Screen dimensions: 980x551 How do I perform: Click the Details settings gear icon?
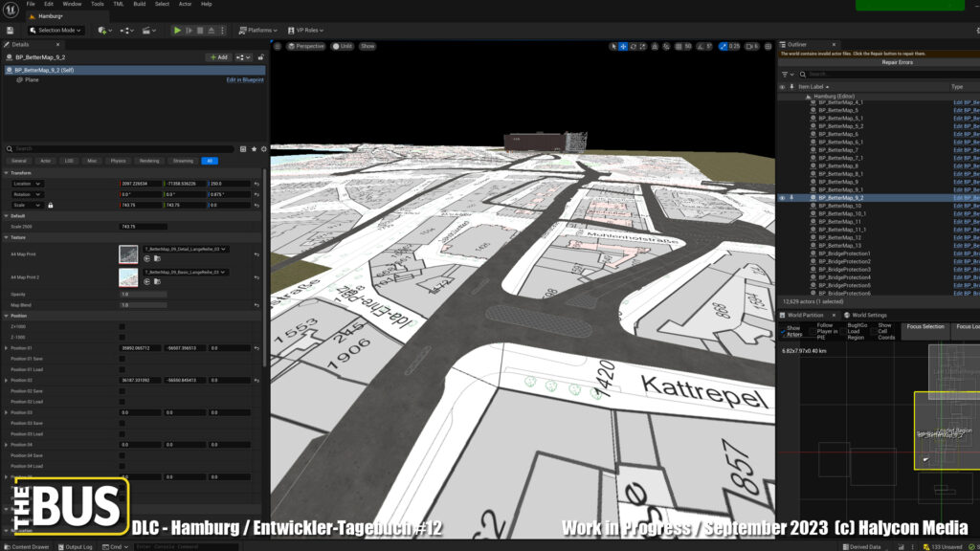[x=263, y=149]
